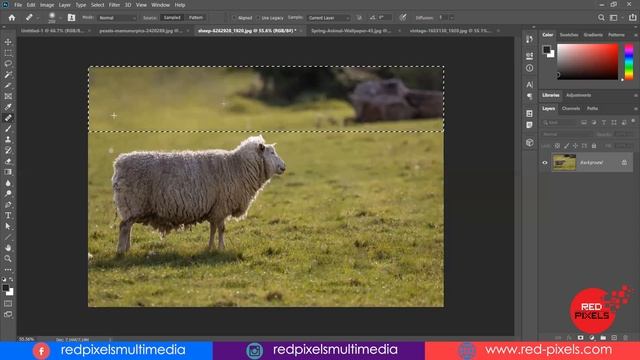Select the Zoom tool

(8, 258)
